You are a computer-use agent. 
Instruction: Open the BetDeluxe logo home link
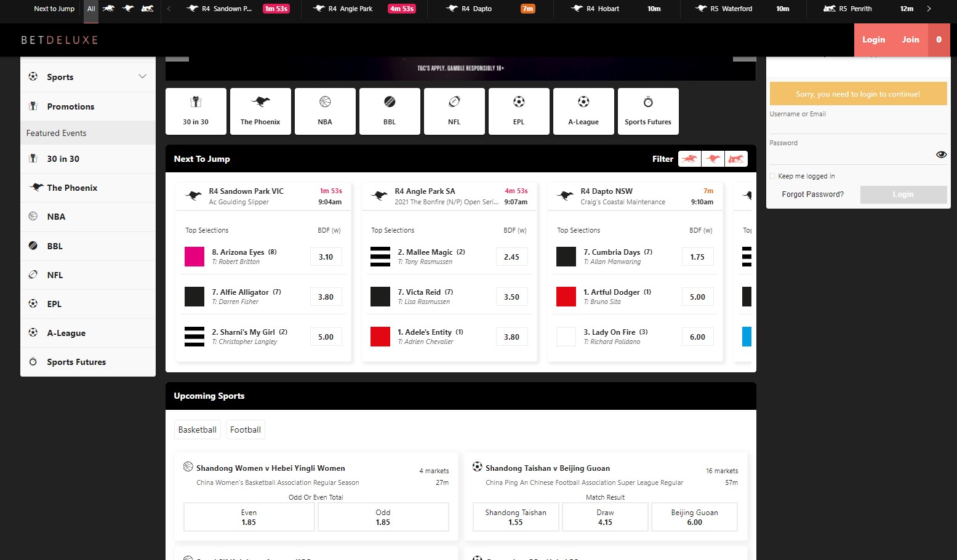point(60,40)
